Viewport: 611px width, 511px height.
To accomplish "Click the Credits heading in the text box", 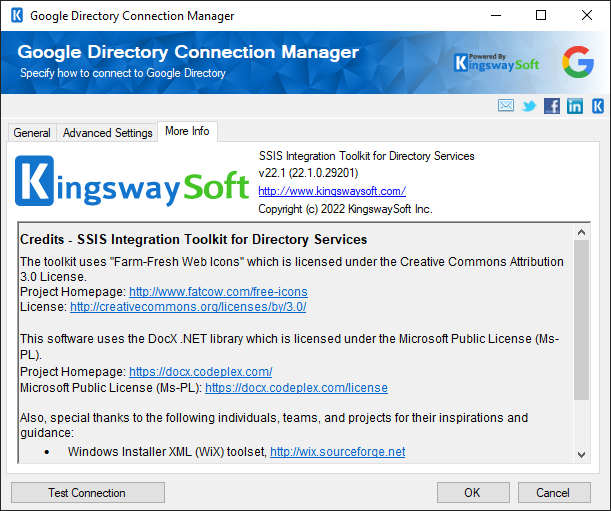I will point(193,239).
